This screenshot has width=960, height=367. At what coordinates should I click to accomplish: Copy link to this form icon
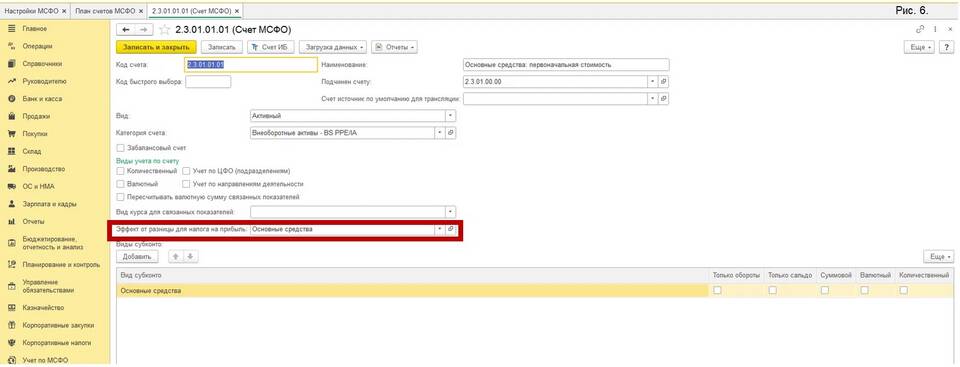pyautogui.click(x=919, y=29)
